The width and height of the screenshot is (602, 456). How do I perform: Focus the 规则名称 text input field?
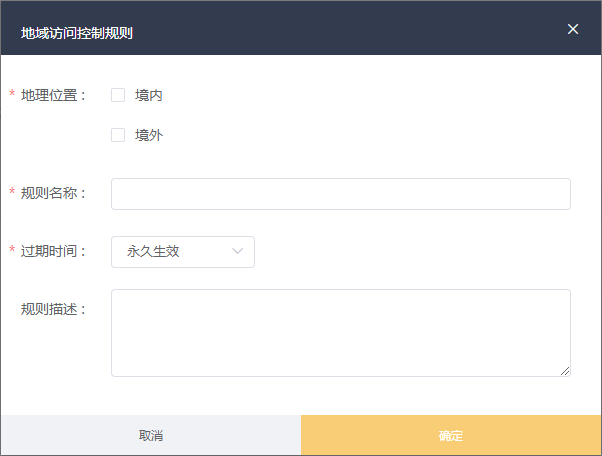(x=340, y=194)
